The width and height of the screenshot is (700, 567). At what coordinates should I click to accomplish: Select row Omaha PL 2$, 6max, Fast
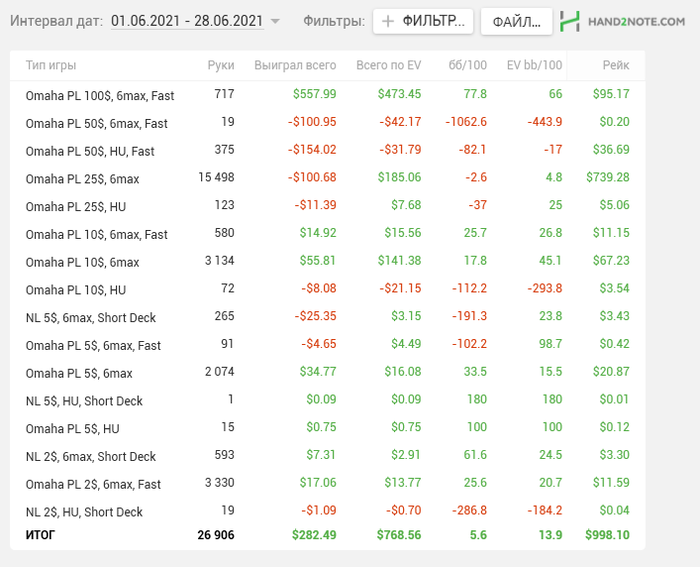tap(327, 483)
